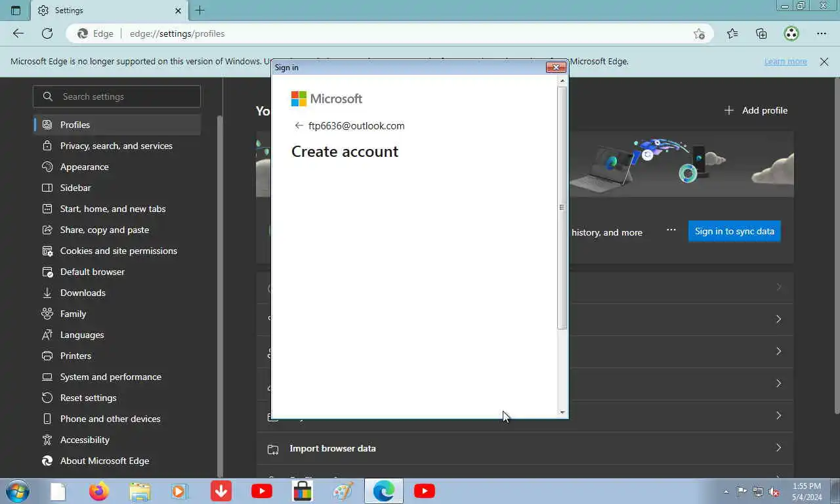
Task: Click the settings sidebar scrollbar
Action: point(220,295)
